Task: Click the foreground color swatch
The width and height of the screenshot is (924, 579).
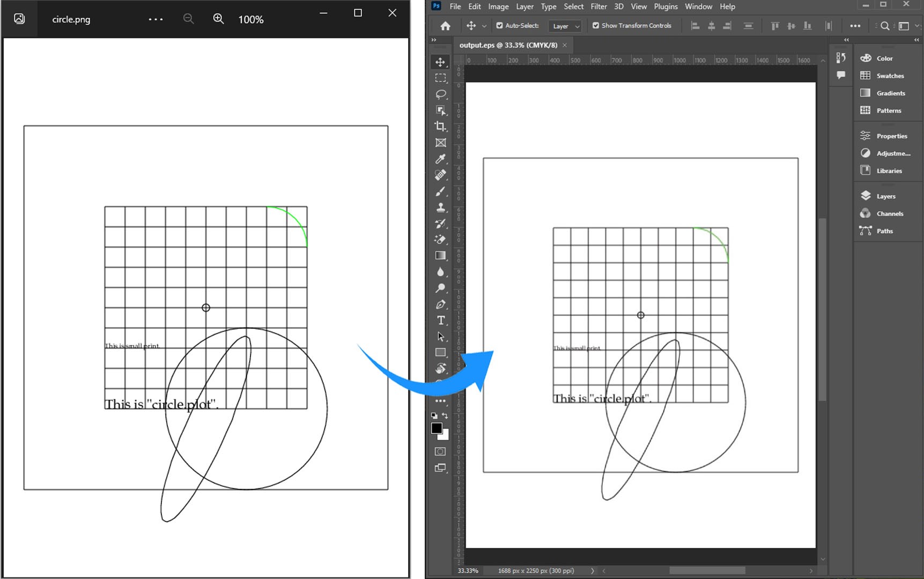Action: [437, 427]
